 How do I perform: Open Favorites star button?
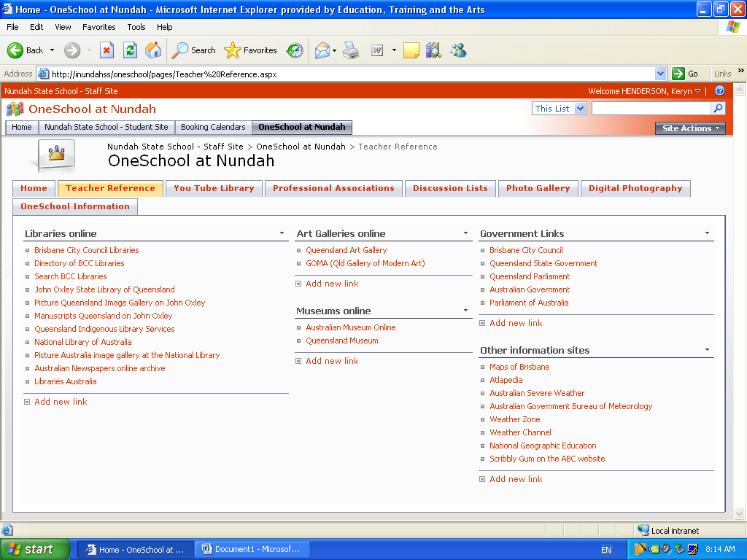coord(251,50)
